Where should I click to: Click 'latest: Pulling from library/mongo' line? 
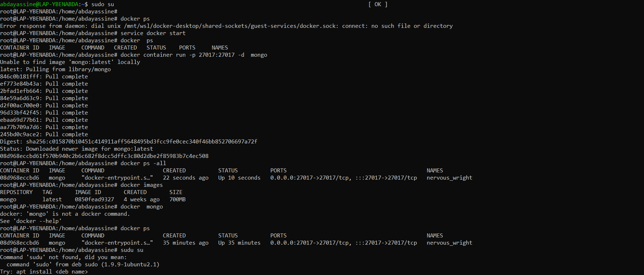coord(55,69)
